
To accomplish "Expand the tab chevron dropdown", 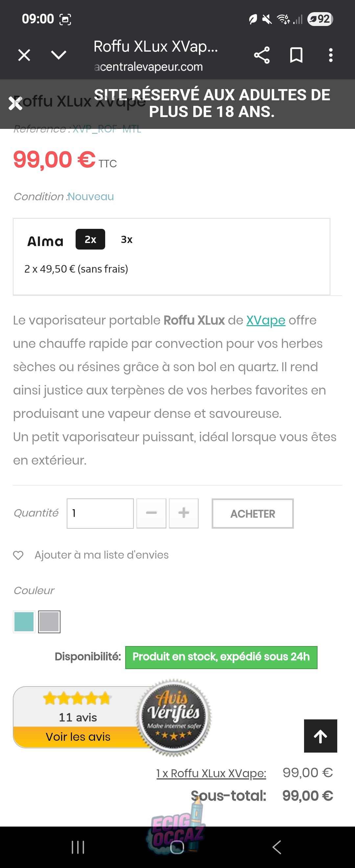I will (x=59, y=55).
